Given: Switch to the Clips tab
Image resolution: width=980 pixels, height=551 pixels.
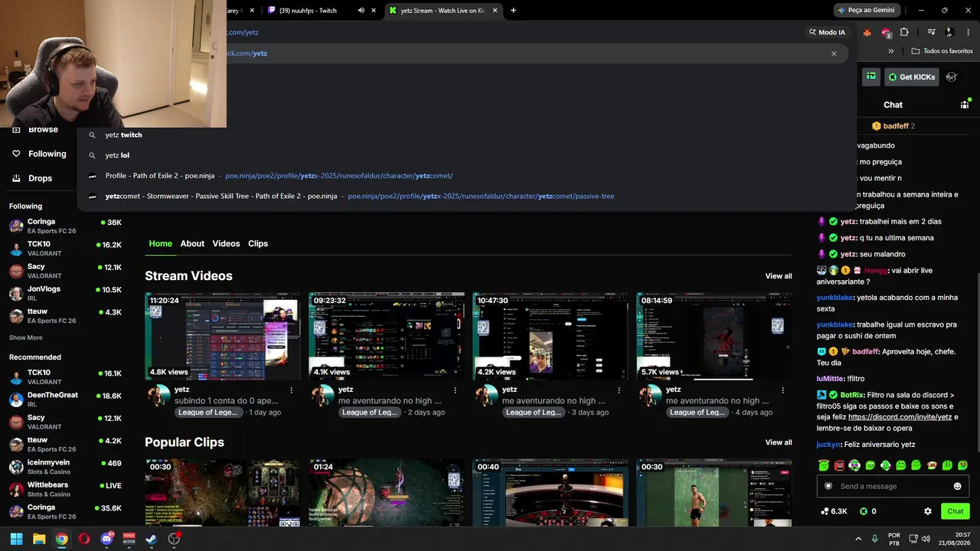Looking at the screenshot, I should tap(258, 243).
